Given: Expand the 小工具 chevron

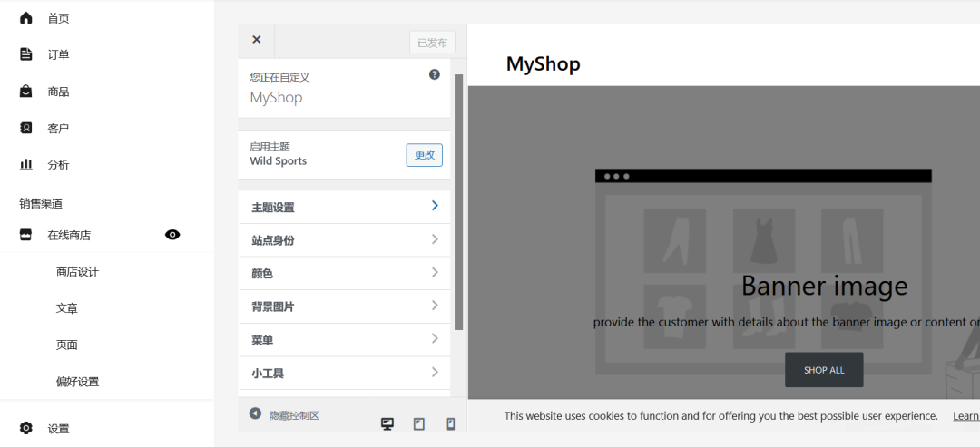Looking at the screenshot, I should tap(435, 372).
